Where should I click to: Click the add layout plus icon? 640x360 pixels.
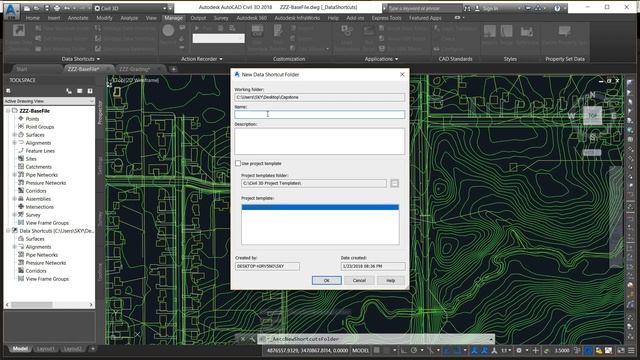pos(93,349)
